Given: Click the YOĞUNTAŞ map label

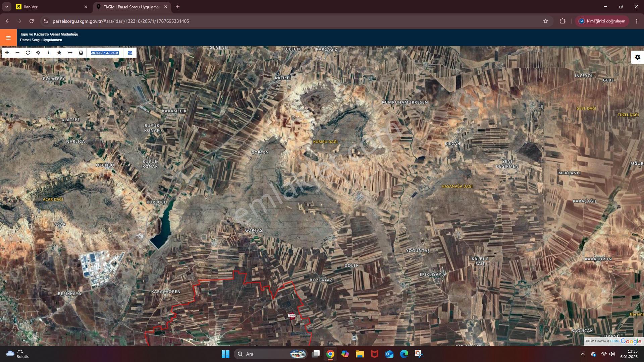Looking at the screenshot, I should coord(418,251).
